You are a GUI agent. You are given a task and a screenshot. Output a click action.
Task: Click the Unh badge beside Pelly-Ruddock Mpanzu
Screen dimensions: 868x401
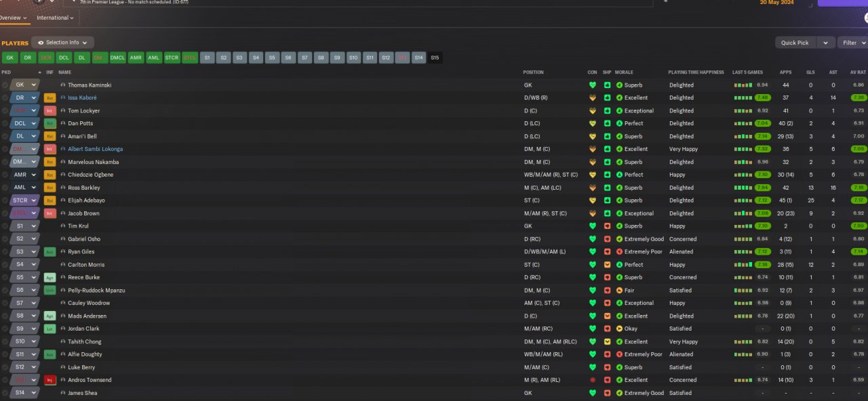[50, 290]
